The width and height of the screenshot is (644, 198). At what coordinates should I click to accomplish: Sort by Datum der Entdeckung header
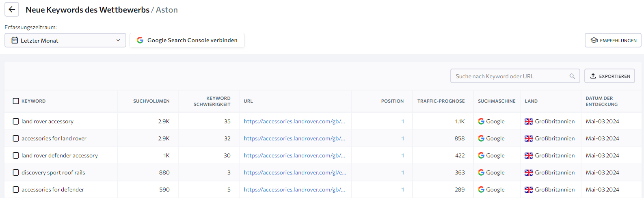pos(602,101)
